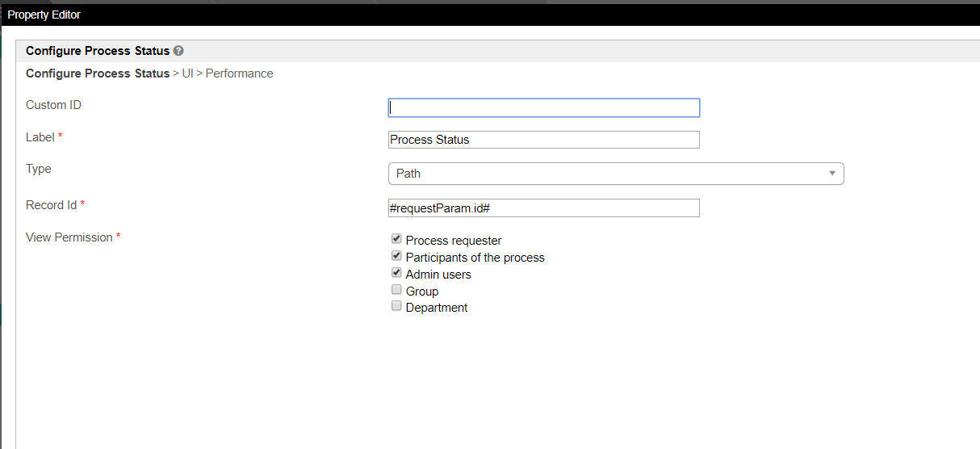Click the Property Editor title bar
Screen dimensions: 980x449
tap(44, 15)
